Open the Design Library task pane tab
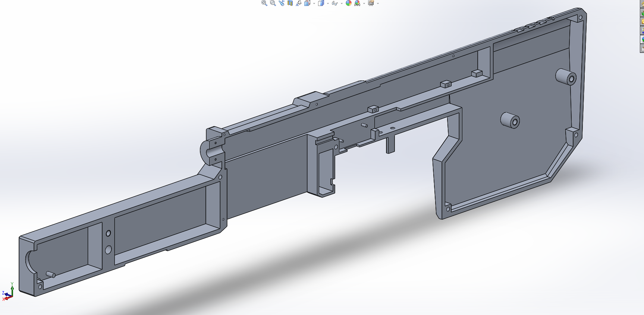The width and height of the screenshot is (644, 315). point(642,13)
